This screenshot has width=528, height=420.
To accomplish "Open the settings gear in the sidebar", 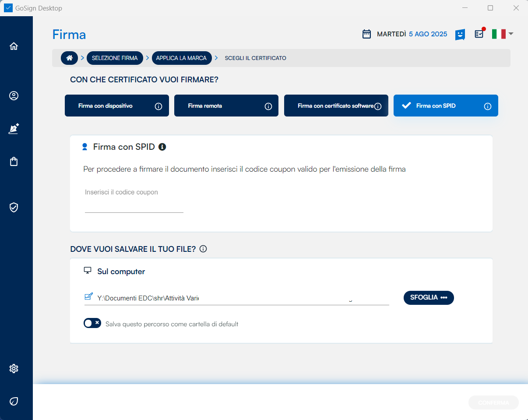I will (x=14, y=368).
